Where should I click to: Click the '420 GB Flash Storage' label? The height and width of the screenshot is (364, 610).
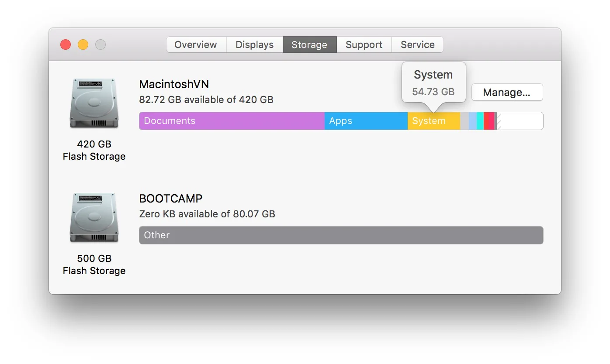point(94,150)
